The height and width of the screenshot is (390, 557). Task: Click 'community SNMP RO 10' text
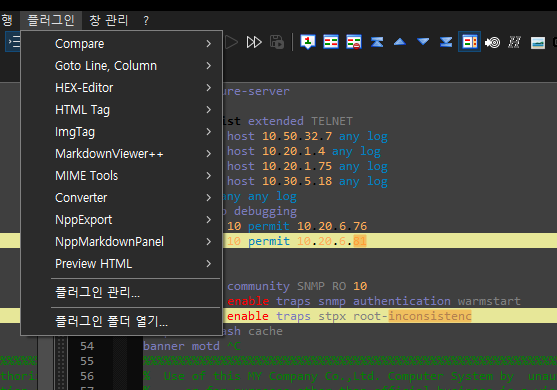click(x=297, y=286)
